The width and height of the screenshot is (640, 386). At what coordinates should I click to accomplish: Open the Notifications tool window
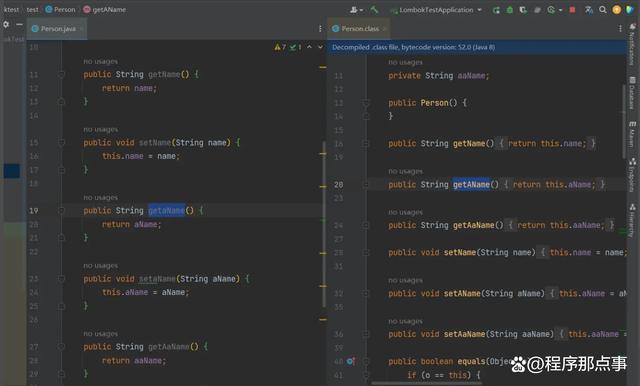click(632, 44)
